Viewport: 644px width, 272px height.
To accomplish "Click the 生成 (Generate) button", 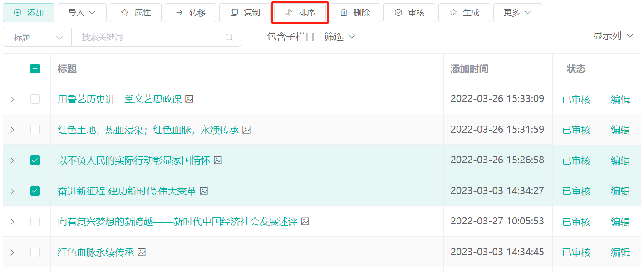I will (464, 13).
